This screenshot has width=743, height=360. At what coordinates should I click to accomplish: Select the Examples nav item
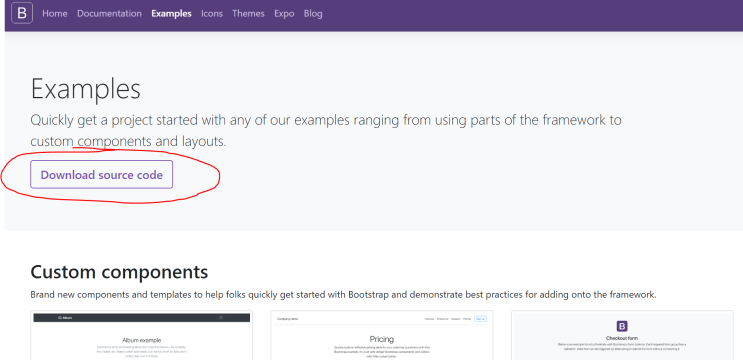click(x=172, y=14)
